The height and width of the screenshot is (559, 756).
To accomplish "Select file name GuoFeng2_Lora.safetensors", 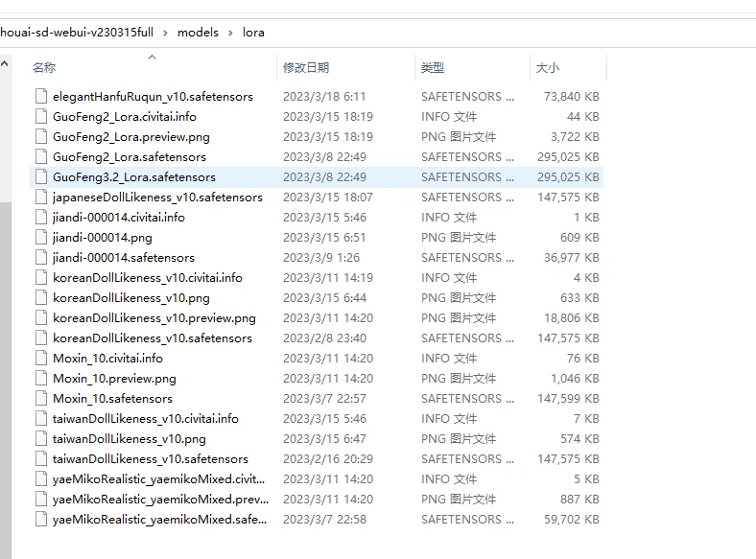I will click(x=130, y=157).
